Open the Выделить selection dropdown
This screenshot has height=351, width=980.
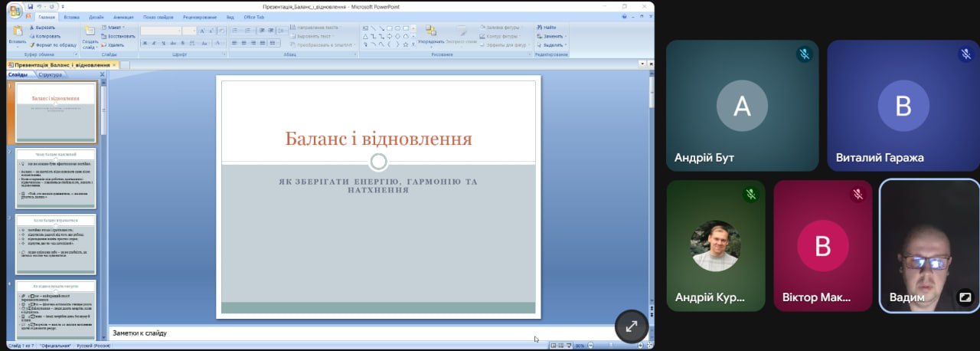(x=553, y=45)
